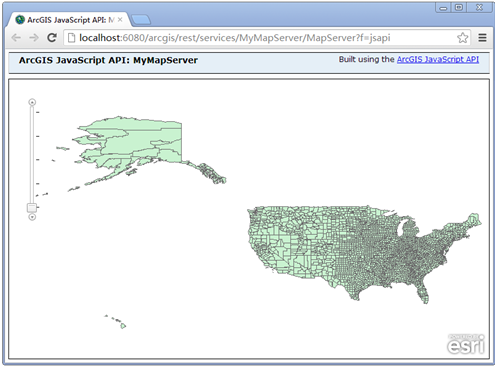Close the ArcGIS JavaScript API tab

120,20
